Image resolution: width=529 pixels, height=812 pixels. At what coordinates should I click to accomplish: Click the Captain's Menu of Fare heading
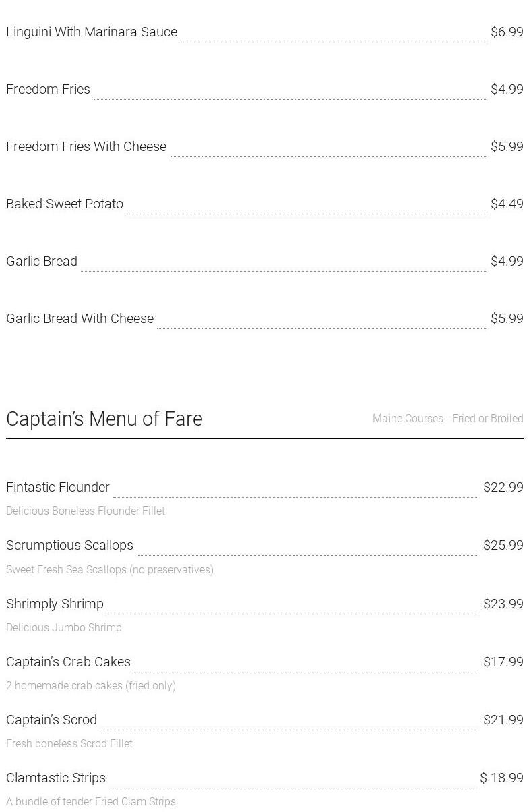(104, 419)
